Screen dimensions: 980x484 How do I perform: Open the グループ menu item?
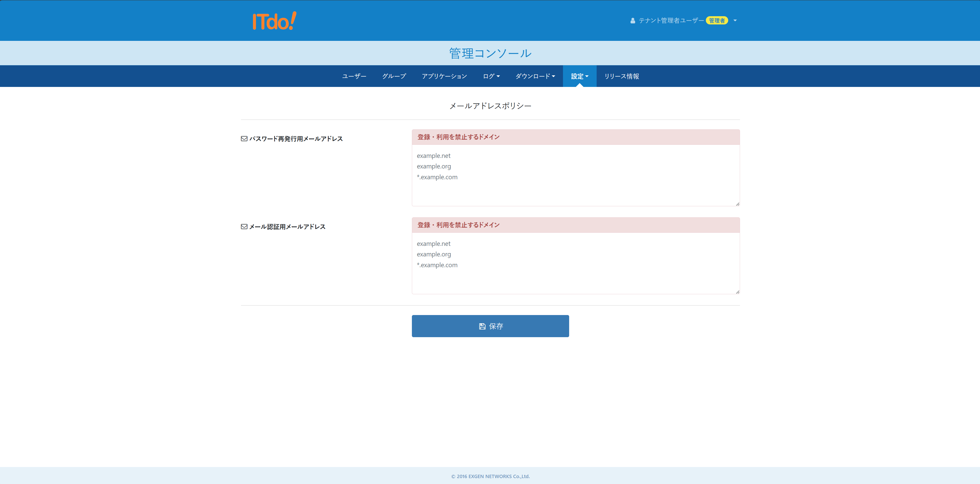point(394,76)
